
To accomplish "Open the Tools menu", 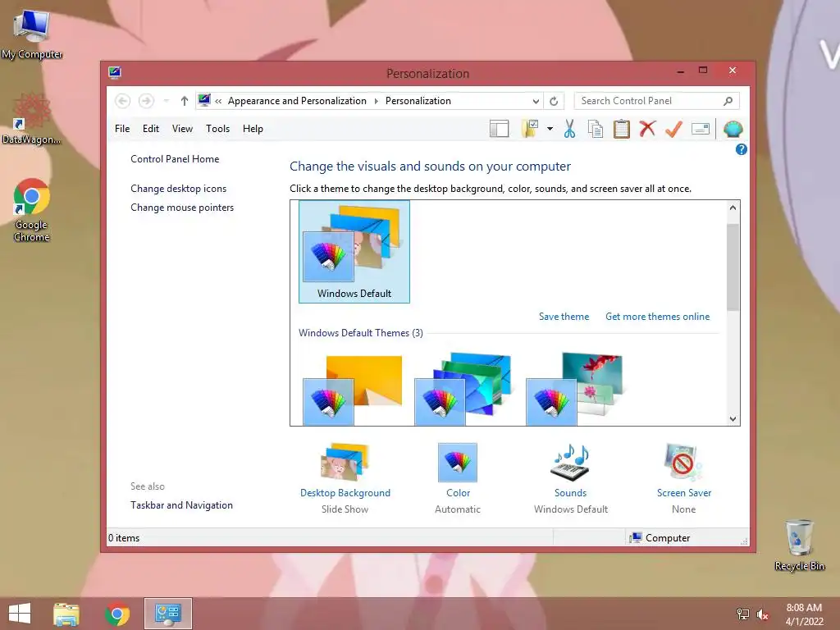I will [x=217, y=129].
